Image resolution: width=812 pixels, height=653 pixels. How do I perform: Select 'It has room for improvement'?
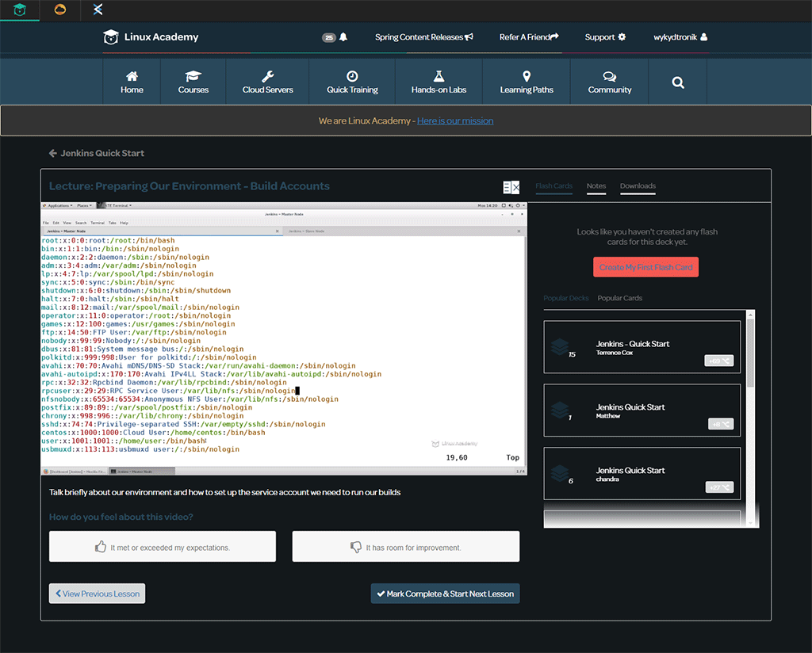tap(405, 547)
